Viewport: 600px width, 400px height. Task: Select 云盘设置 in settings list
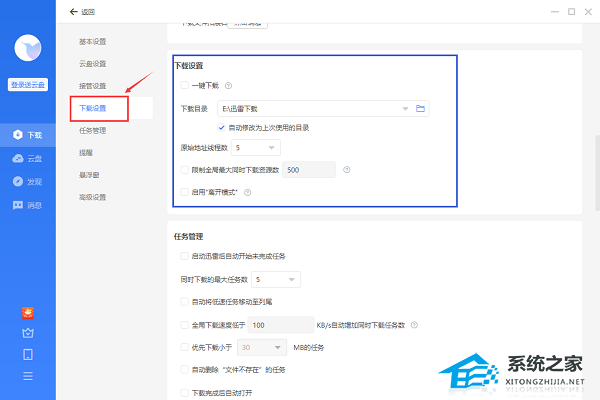93,64
